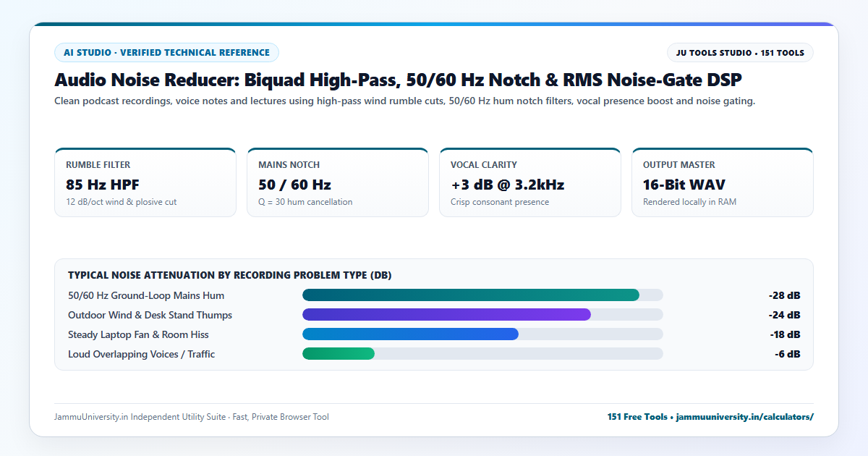Click the '+3 dB @ 3.2kHz' value
Screen dimensions: 868x456
pos(507,185)
